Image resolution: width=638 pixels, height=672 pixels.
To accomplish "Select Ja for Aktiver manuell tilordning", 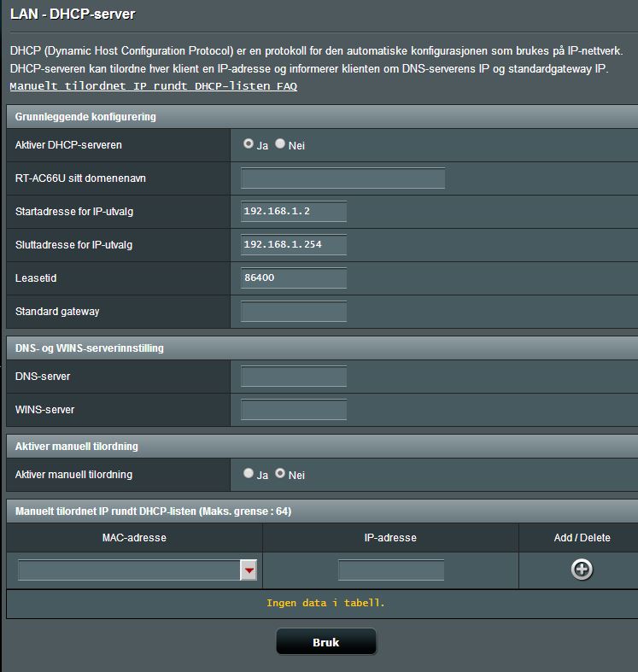I will [x=248, y=473].
